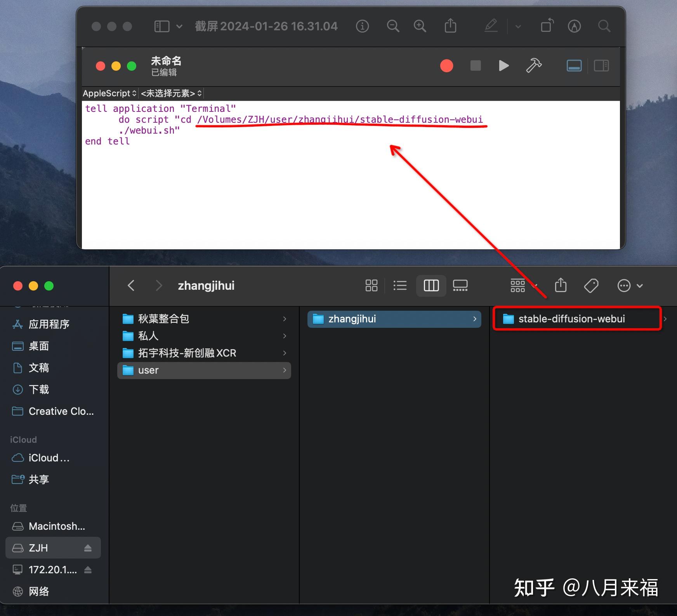Select the 拓宇科技-新创融 XCR folder
The width and height of the screenshot is (677, 616).
[x=204, y=353]
